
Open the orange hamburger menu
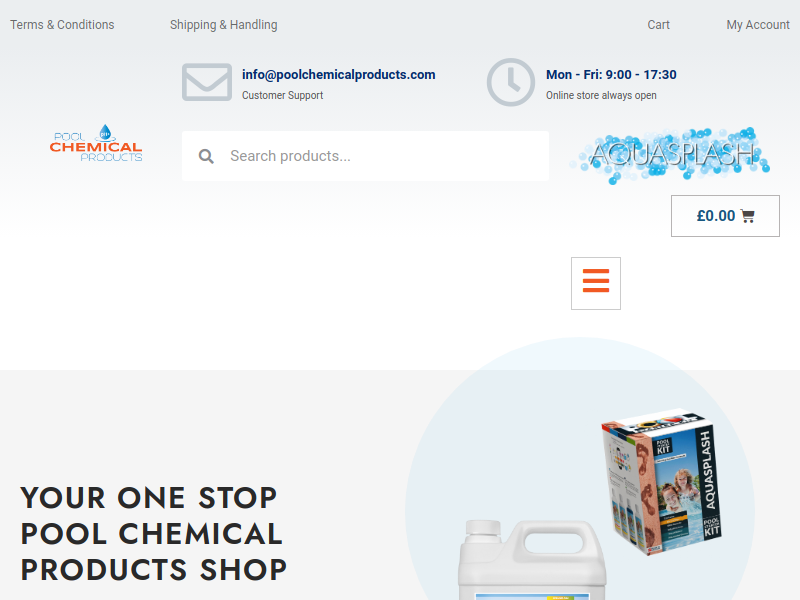[x=595, y=283]
